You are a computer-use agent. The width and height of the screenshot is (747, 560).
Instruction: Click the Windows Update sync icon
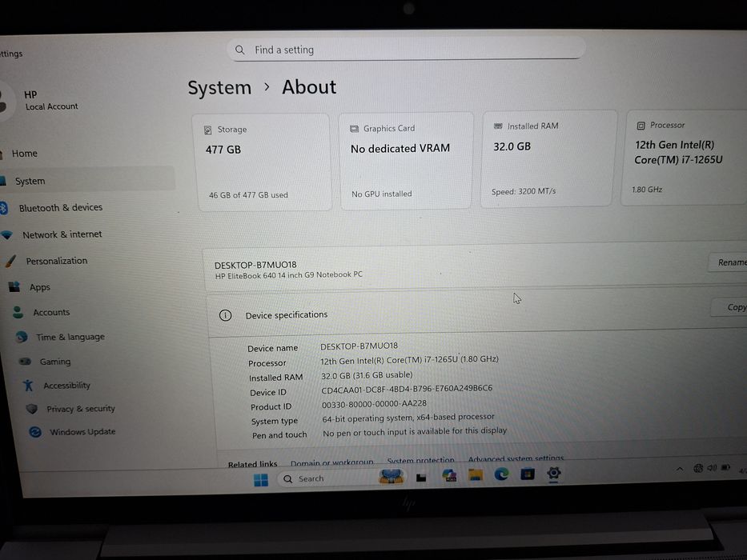click(35, 432)
